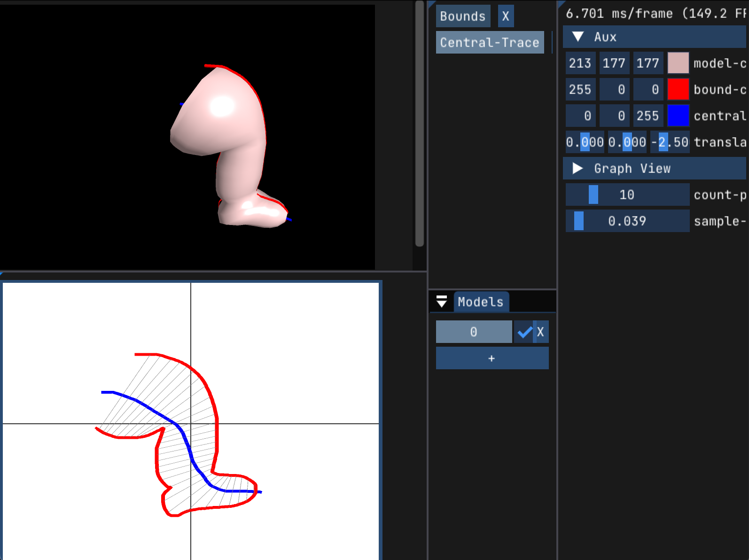Image resolution: width=749 pixels, height=560 pixels.
Task: Open the model-color pink swatch
Action: [678, 63]
